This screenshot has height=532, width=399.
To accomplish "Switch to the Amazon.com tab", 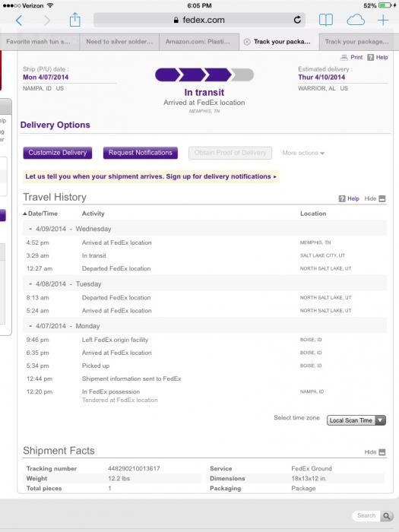I will tap(199, 42).
